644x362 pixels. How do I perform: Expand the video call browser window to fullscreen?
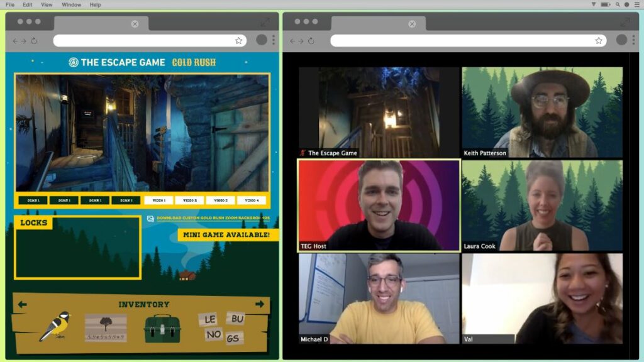pyautogui.click(x=625, y=22)
